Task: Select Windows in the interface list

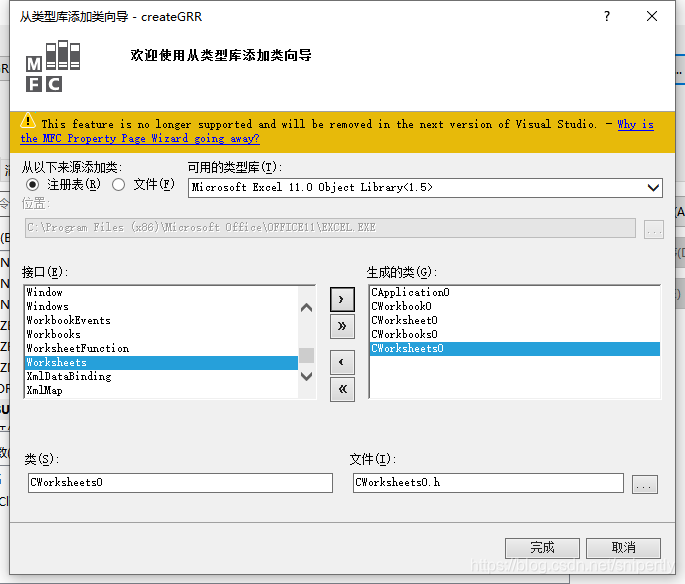Action: 161,306
